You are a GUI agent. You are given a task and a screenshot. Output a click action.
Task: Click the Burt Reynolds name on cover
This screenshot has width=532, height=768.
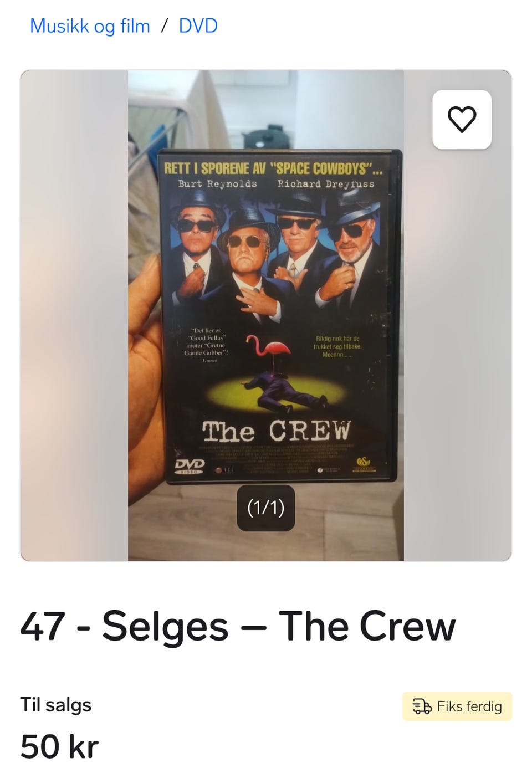pyautogui.click(x=218, y=183)
